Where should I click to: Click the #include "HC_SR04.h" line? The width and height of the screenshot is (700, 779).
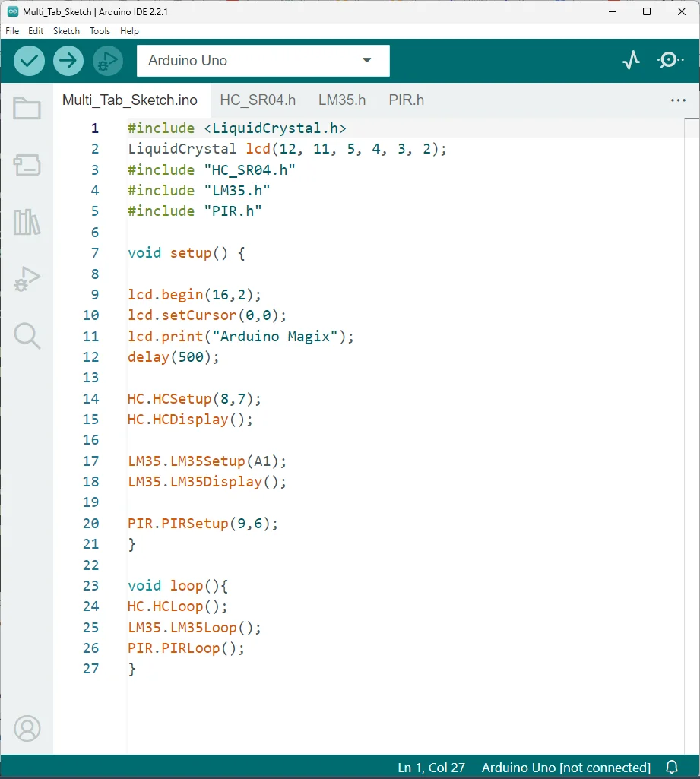point(211,170)
